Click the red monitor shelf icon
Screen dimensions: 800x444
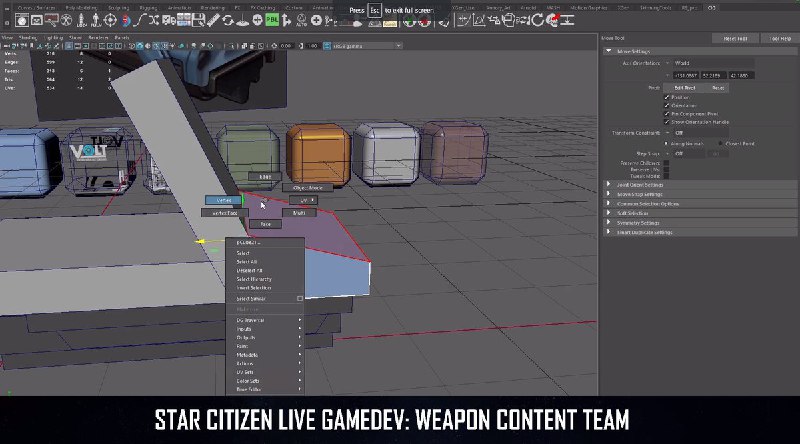tap(52, 20)
